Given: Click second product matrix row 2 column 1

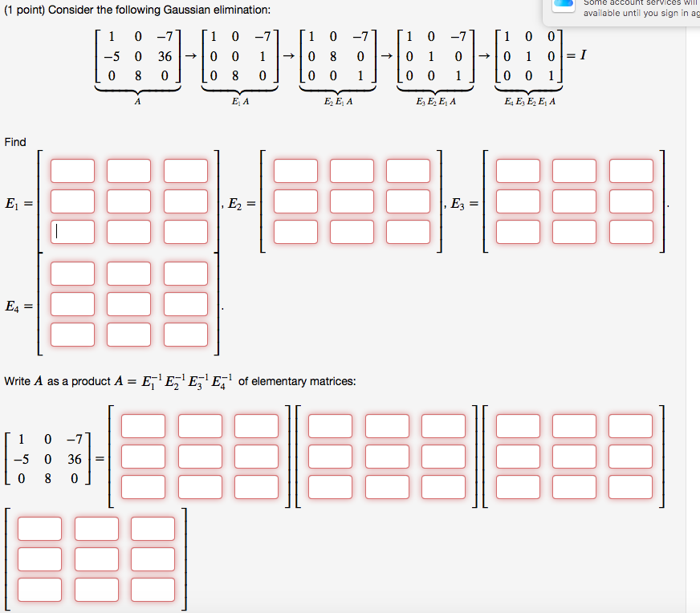Looking at the screenshot, I should pyautogui.click(x=331, y=457).
